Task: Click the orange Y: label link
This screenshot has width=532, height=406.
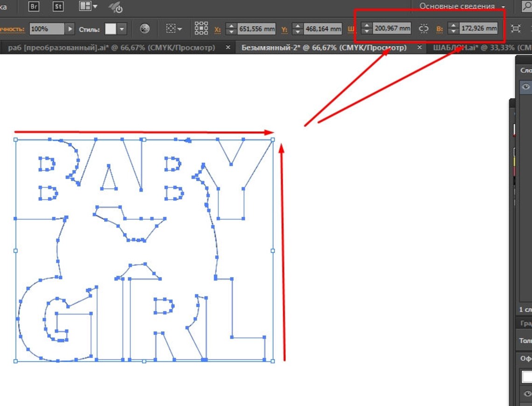Action: click(x=284, y=29)
